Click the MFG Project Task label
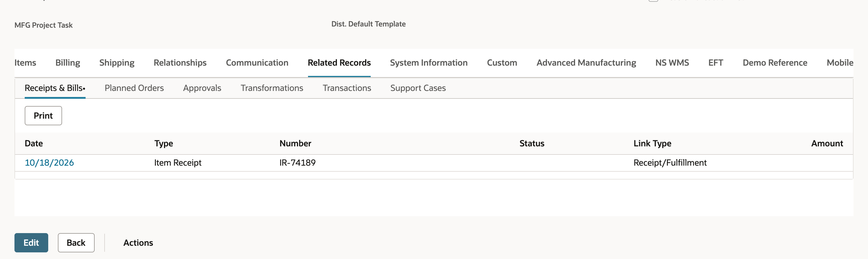868x259 pixels. pos(43,25)
